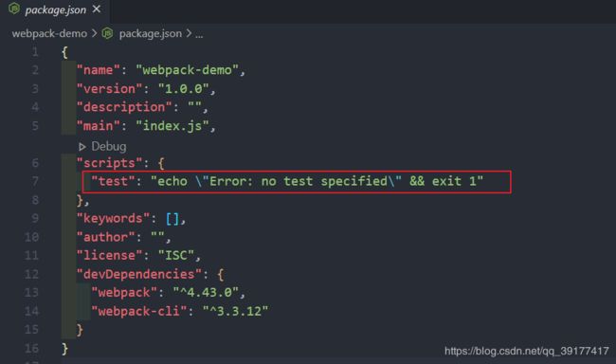616x364 pixels.
Task: Click line number 12 in the gutter
Action: 32,274
